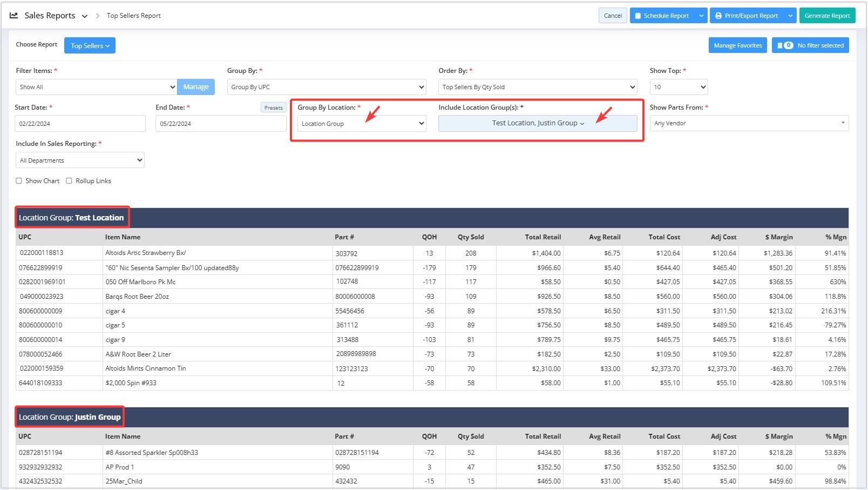Image resolution: width=868 pixels, height=490 pixels.
Task: Click the $1,404.00 total retail value
Action: coord(546,253)
